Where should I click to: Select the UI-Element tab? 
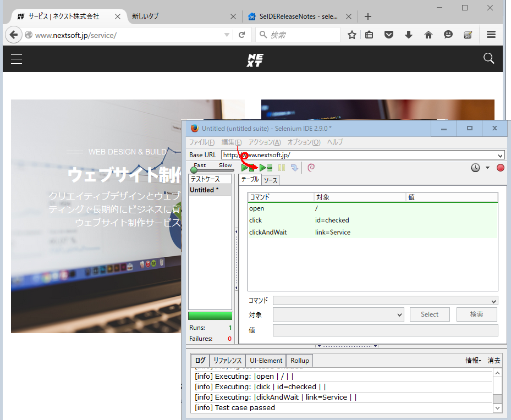coord(266,361)
